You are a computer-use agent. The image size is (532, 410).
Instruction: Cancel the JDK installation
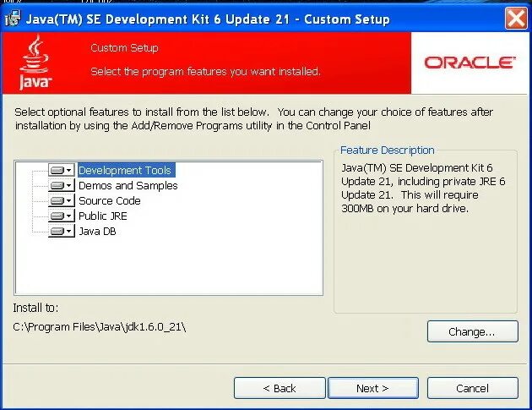coord(473,388)
